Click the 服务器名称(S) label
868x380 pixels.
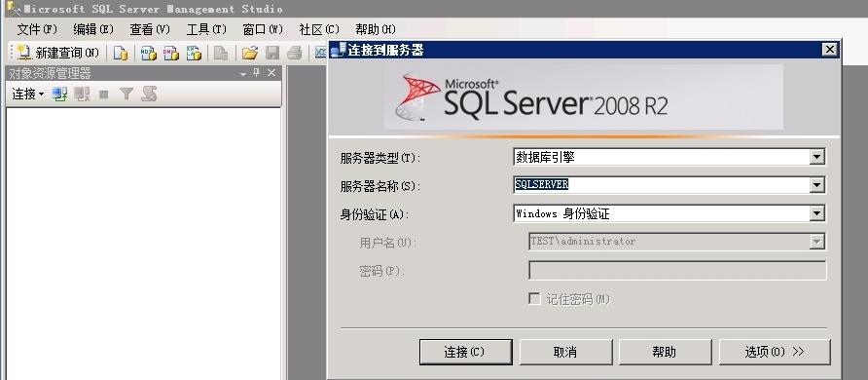(x=380, y=186)
